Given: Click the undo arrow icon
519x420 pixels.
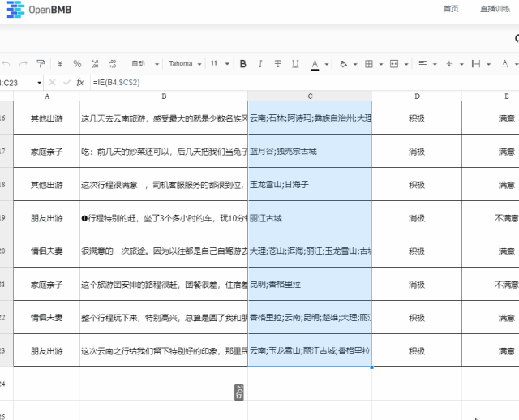Looking at the screenshot, I should (6, 64).
